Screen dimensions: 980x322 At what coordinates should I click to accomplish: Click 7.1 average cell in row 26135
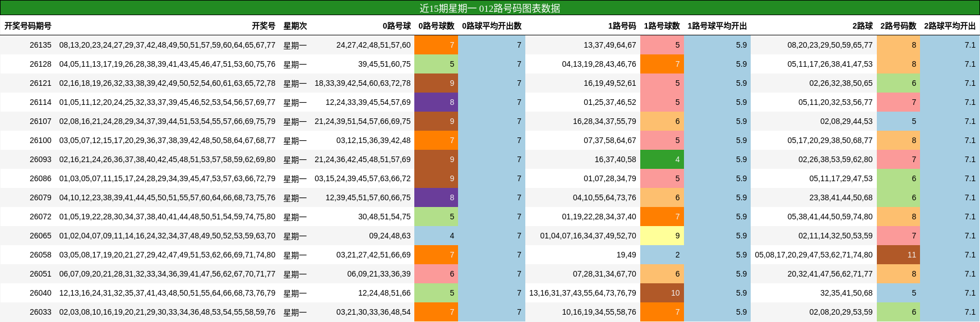[x=950, y=45]
